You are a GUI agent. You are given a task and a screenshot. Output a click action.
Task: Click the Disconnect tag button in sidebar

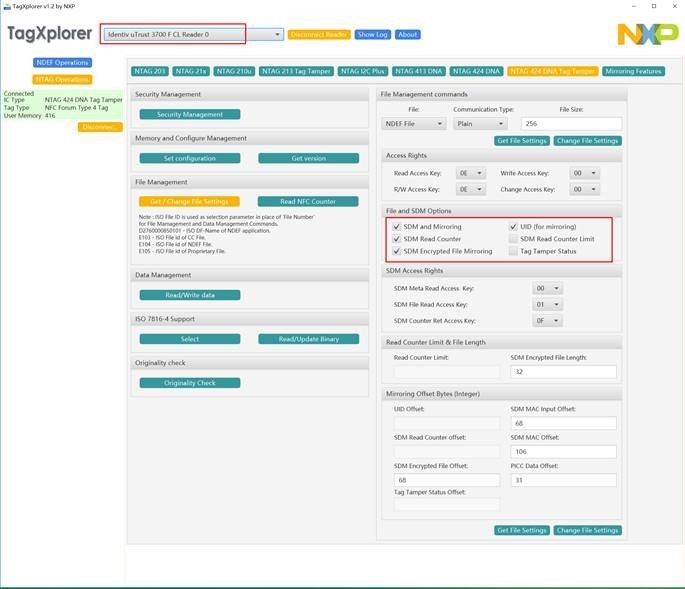(x=100, y=127)
